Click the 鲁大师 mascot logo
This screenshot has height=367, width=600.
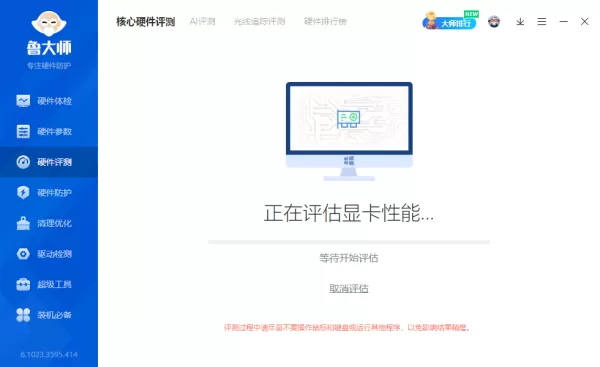tap(49, 23)
